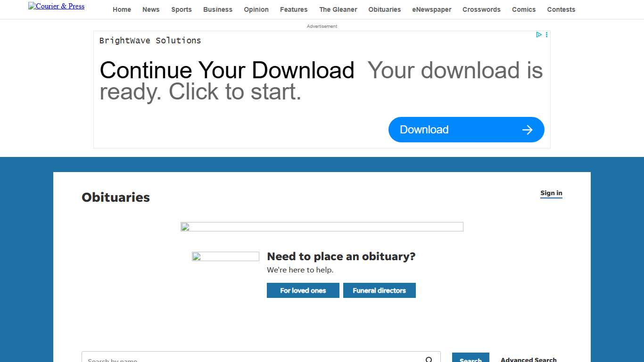Focus the Search by name field
Image resolution: width=644 pixels, height=362 pixels.
pos(250,359)
